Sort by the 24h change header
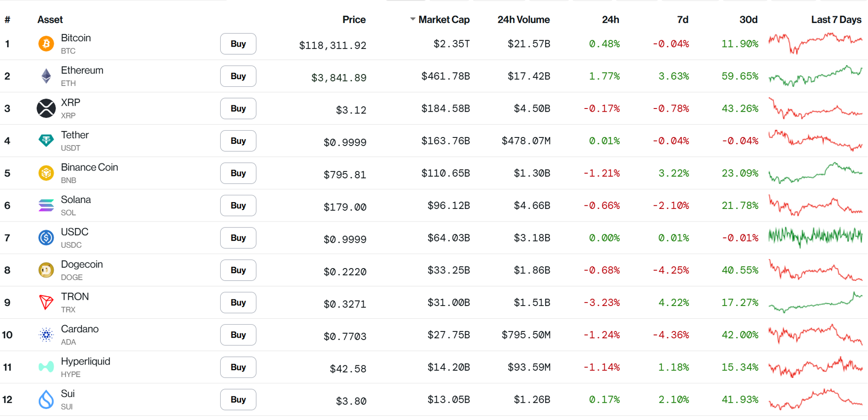 click(x=610, y=19)
